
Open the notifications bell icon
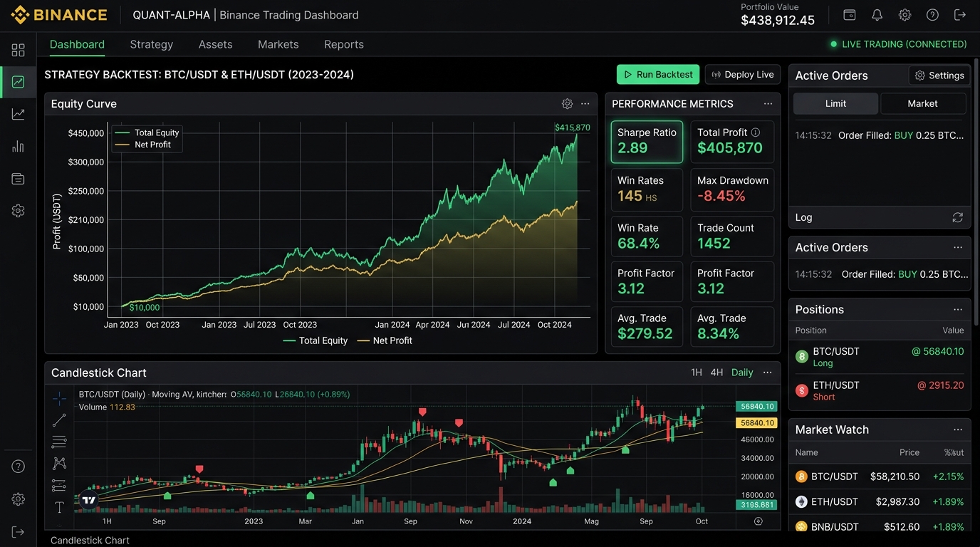point(877,15)
